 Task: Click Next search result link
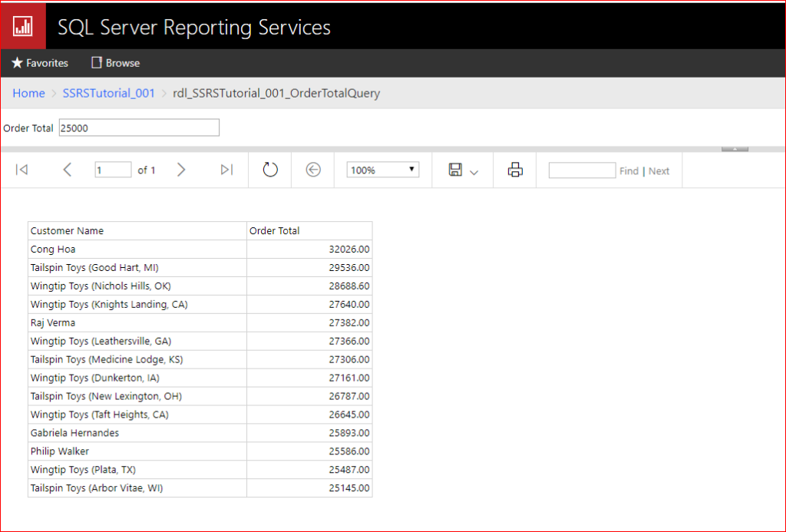659,171
